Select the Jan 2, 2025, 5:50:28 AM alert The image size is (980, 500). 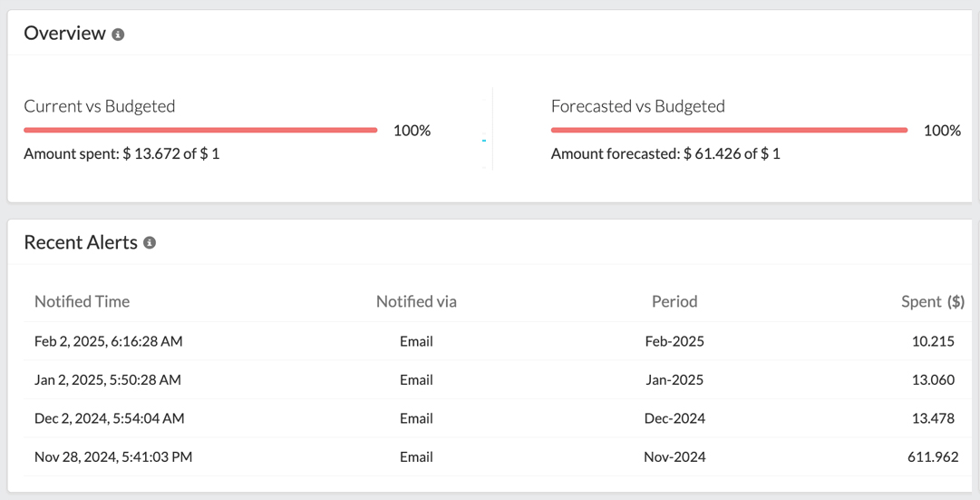[x=108, y=379]
